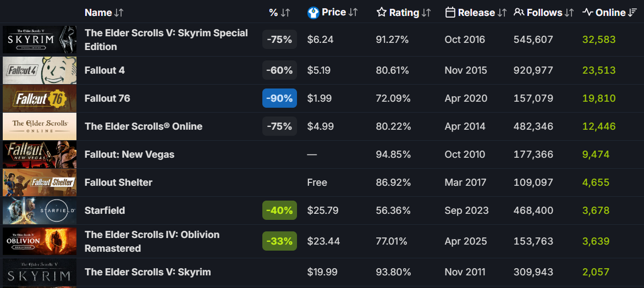Toggle Online column descending sort icon
Viewport: 644px width, 288px height.
pyautogui.click(x=632, y=13)
